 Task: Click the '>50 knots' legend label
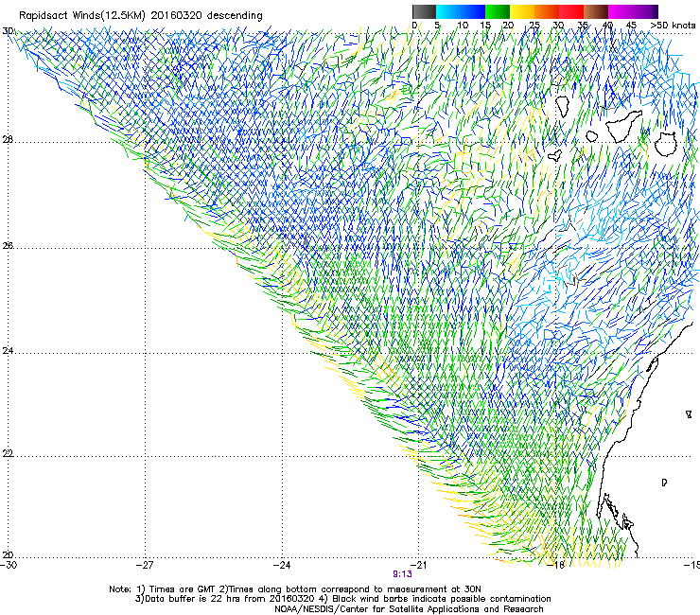pyautogui.click(x=673, y=25)
